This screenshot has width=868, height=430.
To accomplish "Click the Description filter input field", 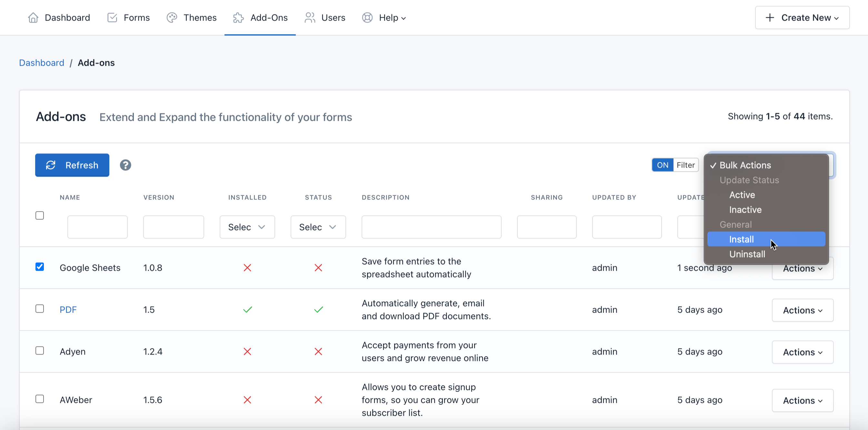I will point(431,227).
